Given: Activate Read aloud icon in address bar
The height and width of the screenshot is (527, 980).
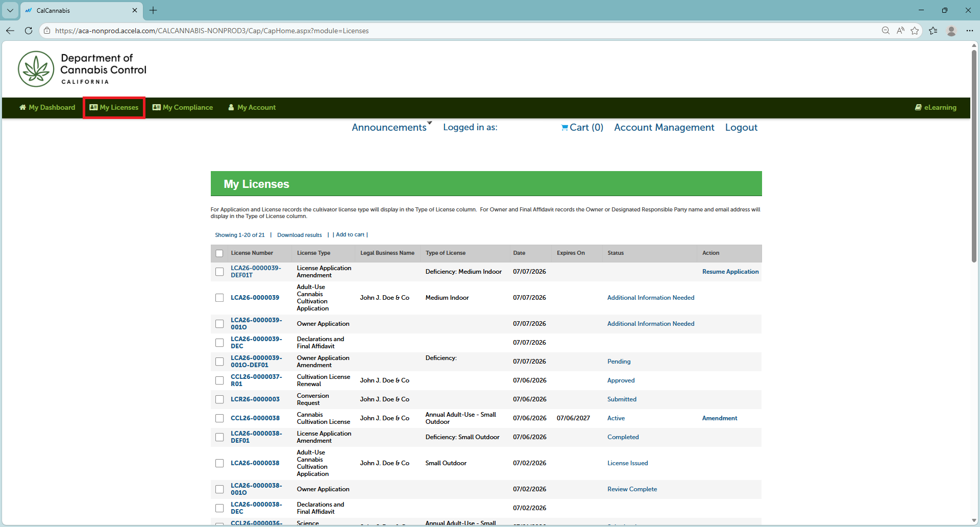Looking at the screenshot, I should click(900, 31).
